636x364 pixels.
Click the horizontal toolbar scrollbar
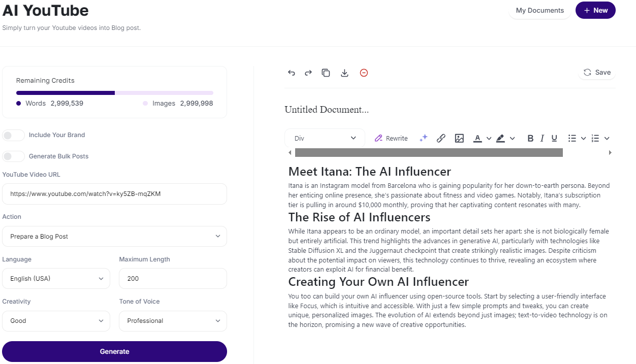(x=429, y=153)
